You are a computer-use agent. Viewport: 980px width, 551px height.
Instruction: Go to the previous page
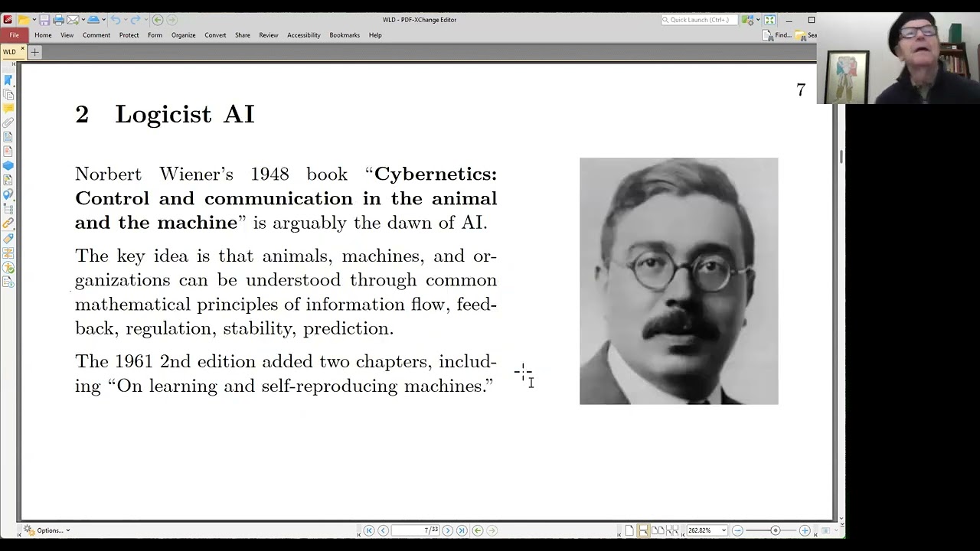click(x=383, y=530)
